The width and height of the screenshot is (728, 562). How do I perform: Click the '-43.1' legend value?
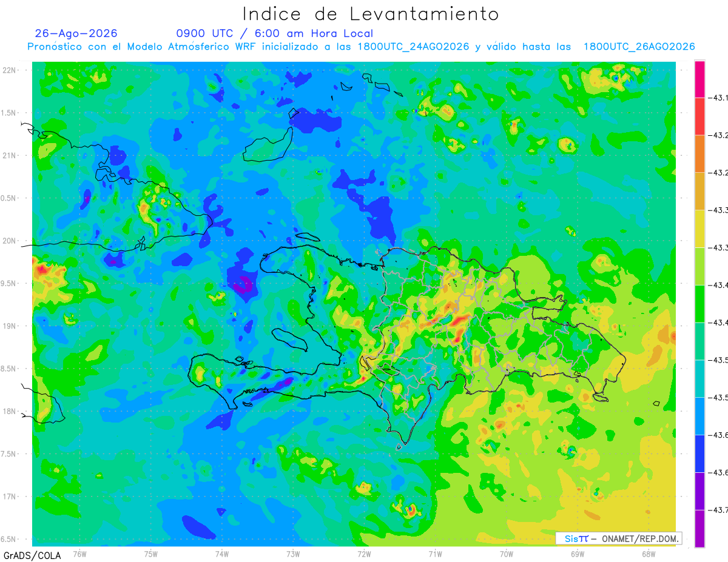[718, 97]
